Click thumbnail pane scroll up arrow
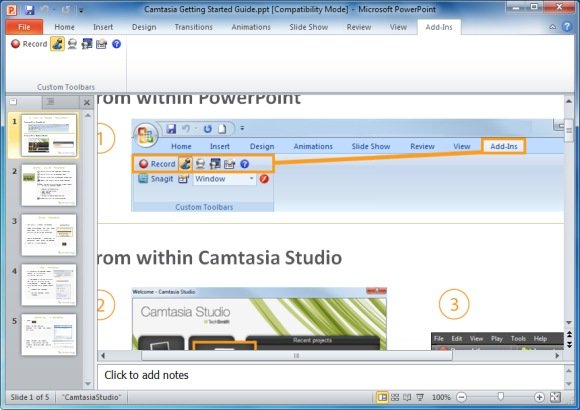Image resolution: width=580 pixels, height=410 pixels. [88, 115]
